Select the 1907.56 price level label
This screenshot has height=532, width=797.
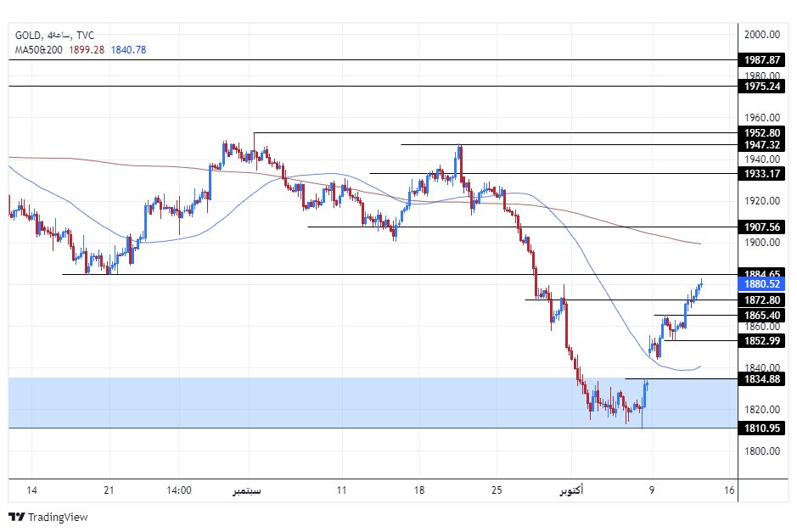(x=761, y=227)
